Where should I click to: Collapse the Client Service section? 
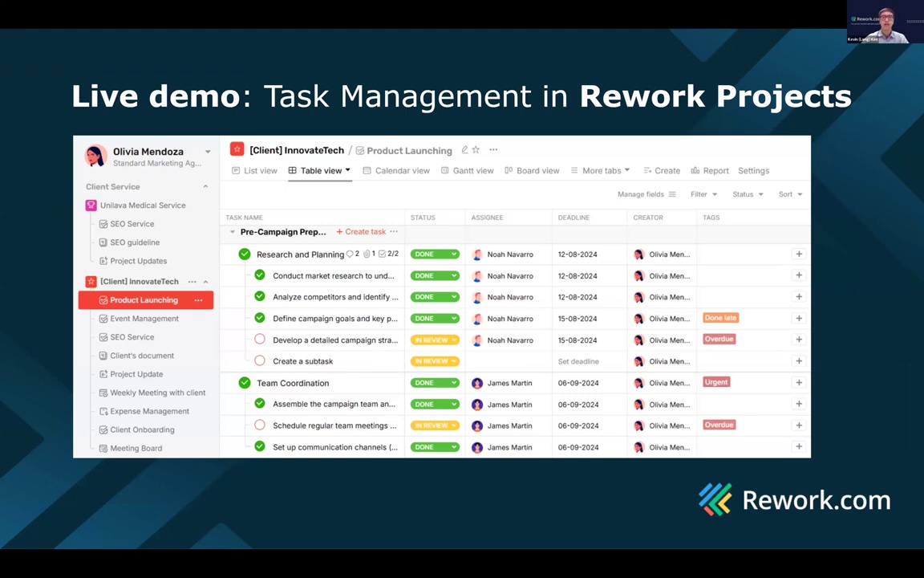205,186
